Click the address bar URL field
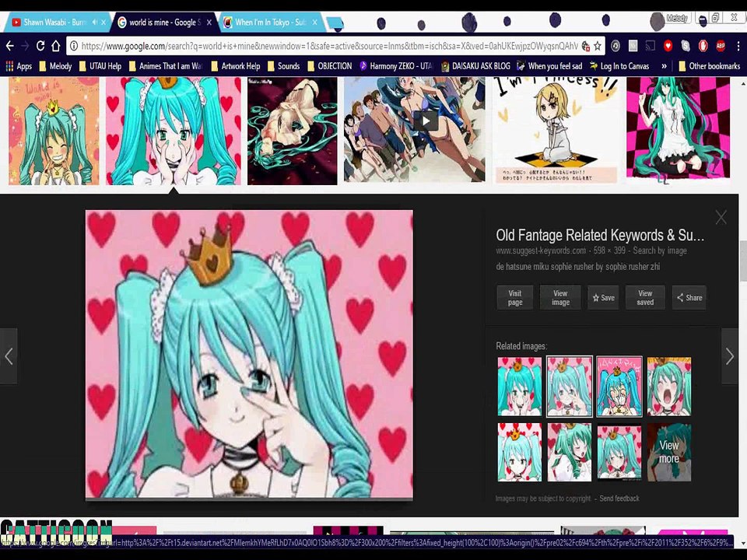Image resolution: width=747 pixels, height=560 pixels. 328,46
